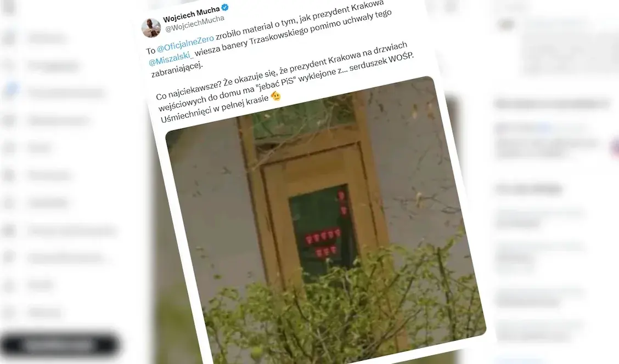Open the Wojciech Mucha display name link
This screenshot has height=364, width=619.
click(x=191, y=14)
